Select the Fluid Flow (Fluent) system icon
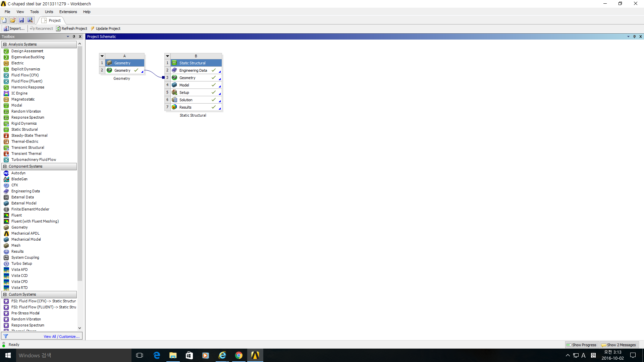Viewport: 644px width, 362px height. point(6,81)
